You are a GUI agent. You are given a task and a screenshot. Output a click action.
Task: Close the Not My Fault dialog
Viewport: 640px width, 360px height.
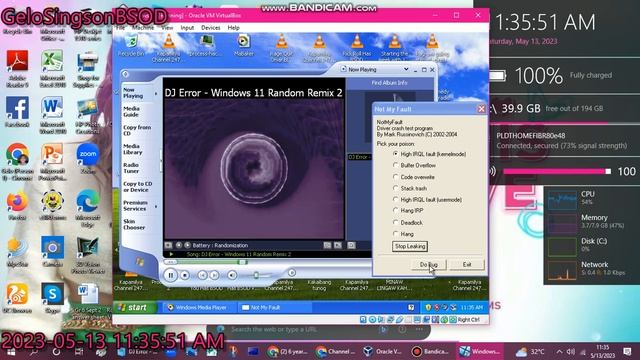pos(481,109)
